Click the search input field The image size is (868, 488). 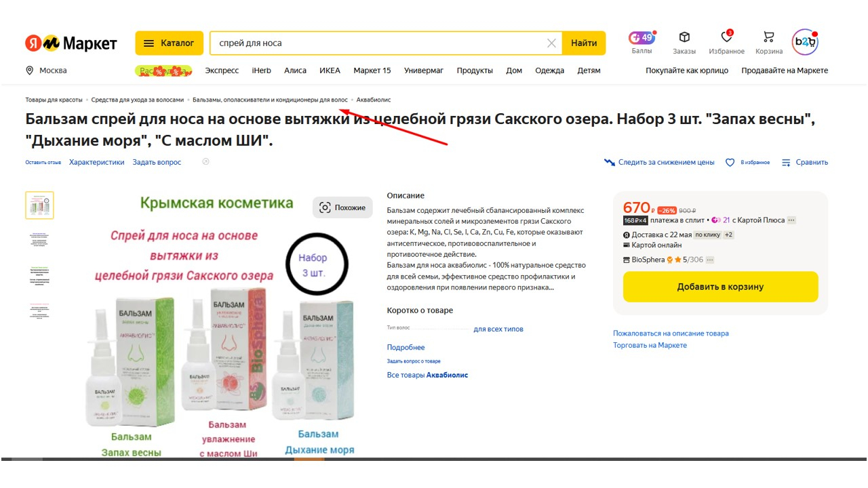click(x=380, y=43)
